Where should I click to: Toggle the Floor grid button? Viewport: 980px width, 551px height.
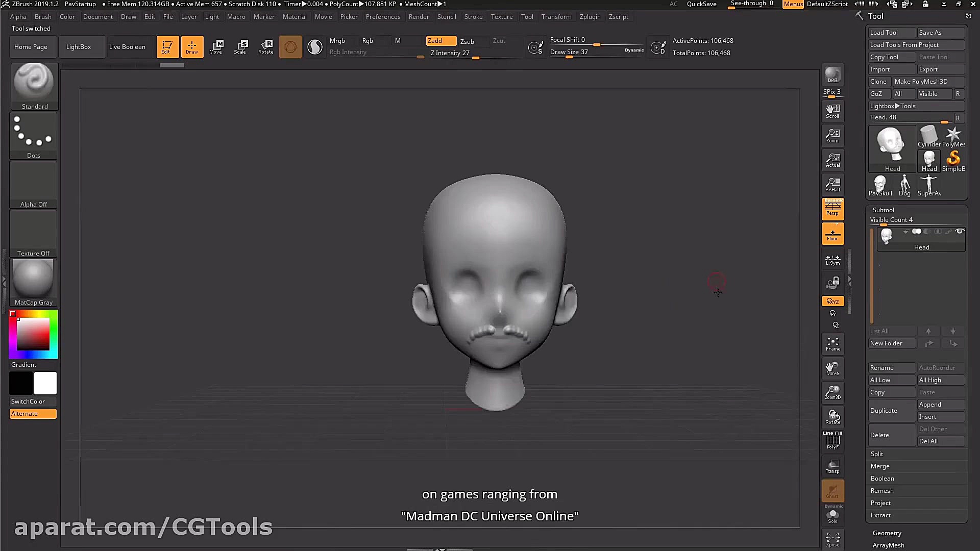[x=832, y=234]
